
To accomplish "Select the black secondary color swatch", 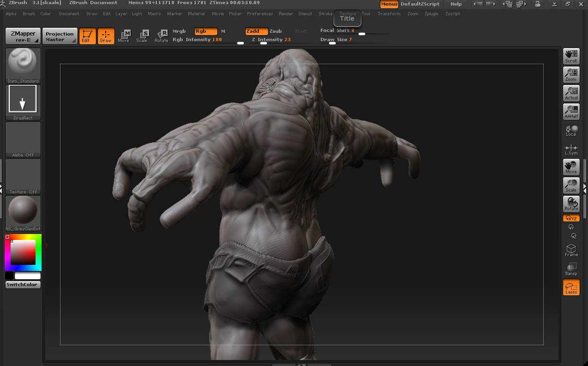I will (9, 276).
